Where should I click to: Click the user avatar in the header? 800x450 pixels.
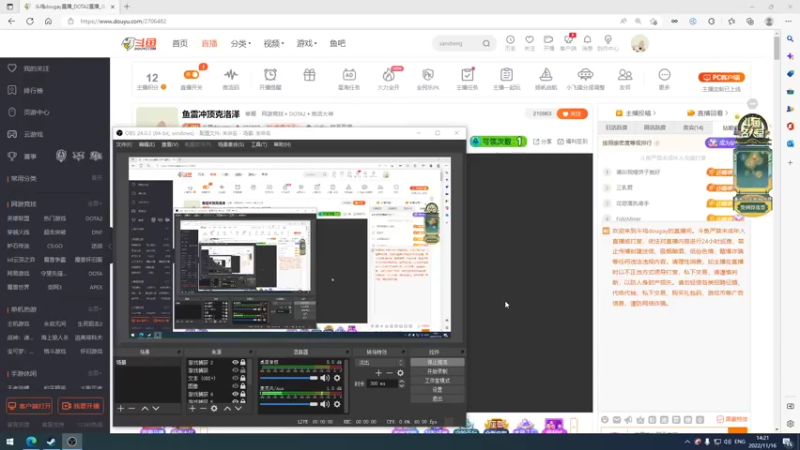tap(639, 43)
